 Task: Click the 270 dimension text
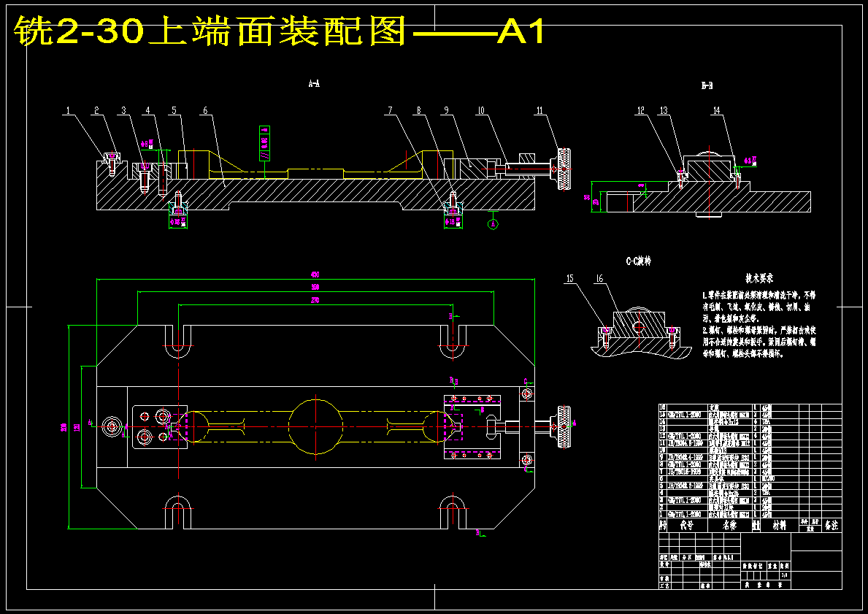pyautogui.click(x=315, y=301)
